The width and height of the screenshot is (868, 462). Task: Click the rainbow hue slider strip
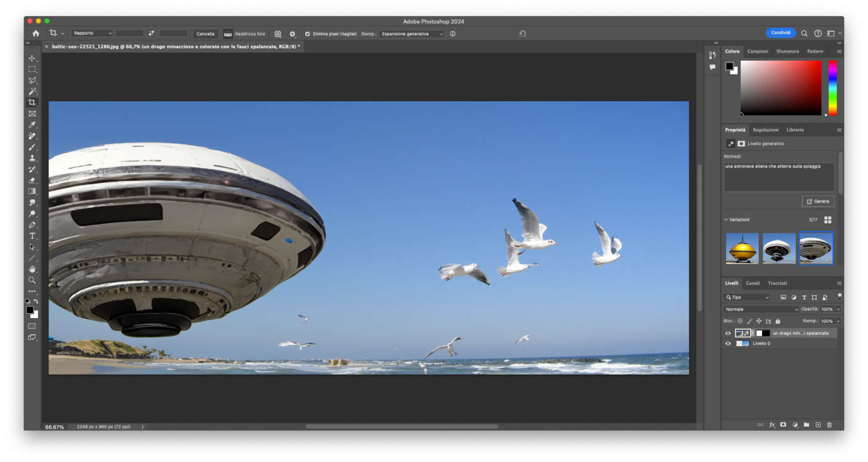[833, 87]
